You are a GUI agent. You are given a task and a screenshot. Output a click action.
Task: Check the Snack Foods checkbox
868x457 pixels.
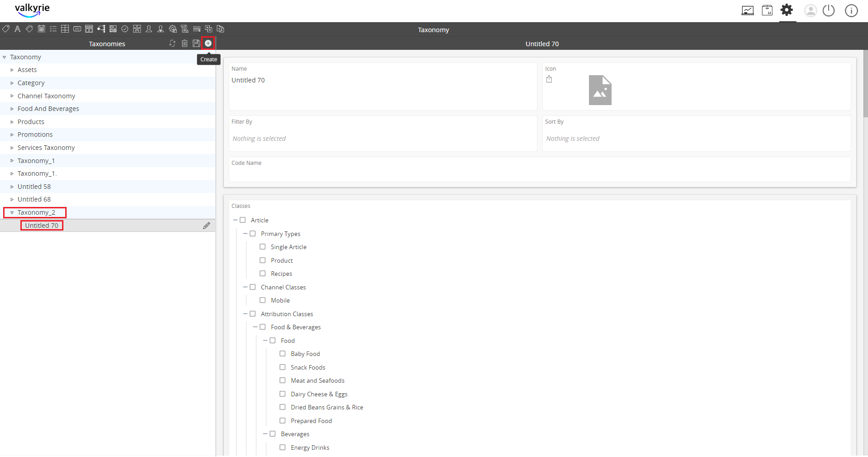point(283,367)
